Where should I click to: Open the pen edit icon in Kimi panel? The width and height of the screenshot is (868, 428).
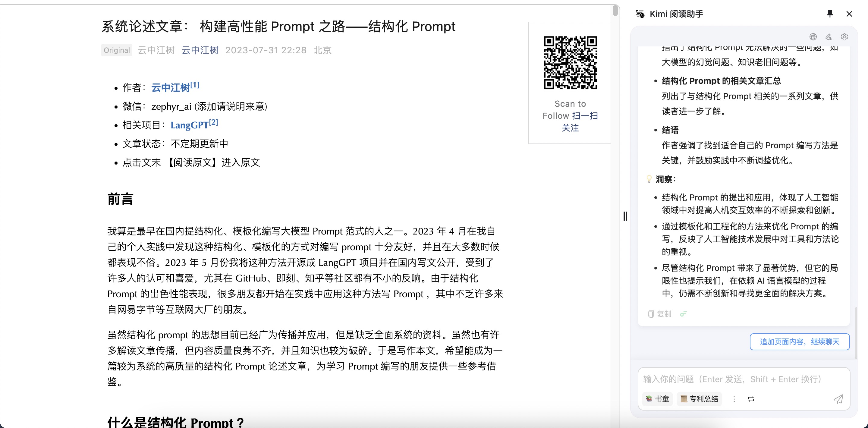tap(829, 37)
